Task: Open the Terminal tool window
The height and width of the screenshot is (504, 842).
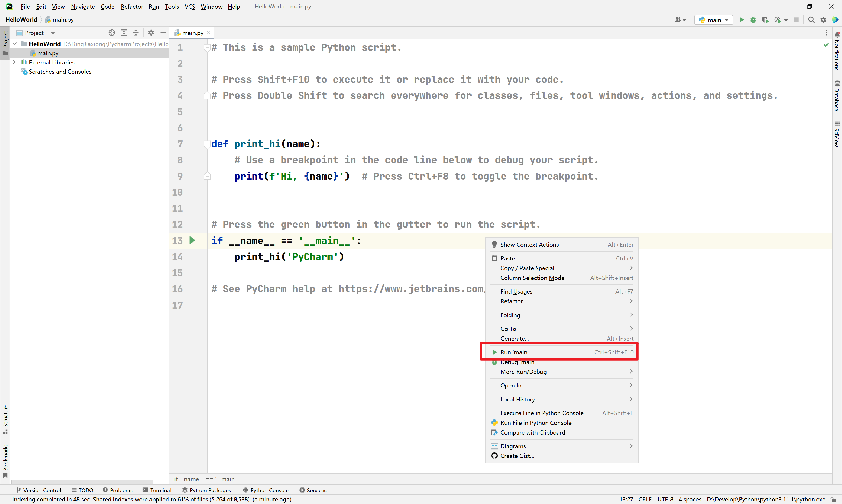Action: [x=157, y=490]
